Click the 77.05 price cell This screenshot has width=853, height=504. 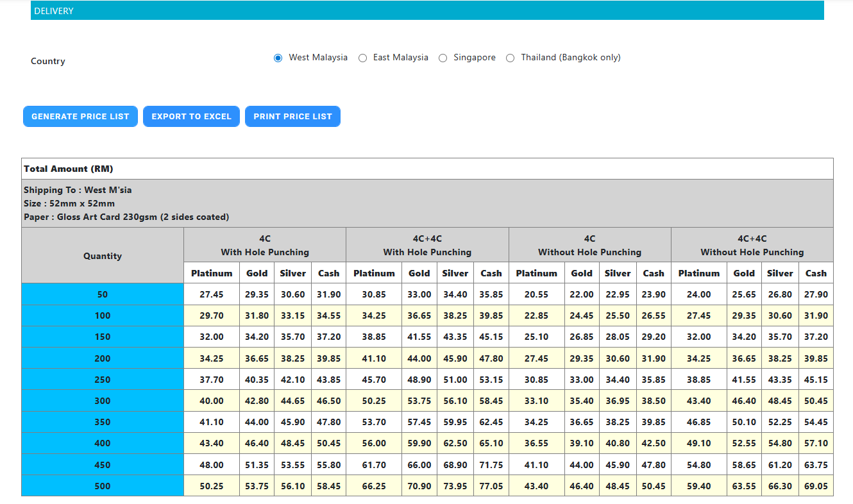491,486
